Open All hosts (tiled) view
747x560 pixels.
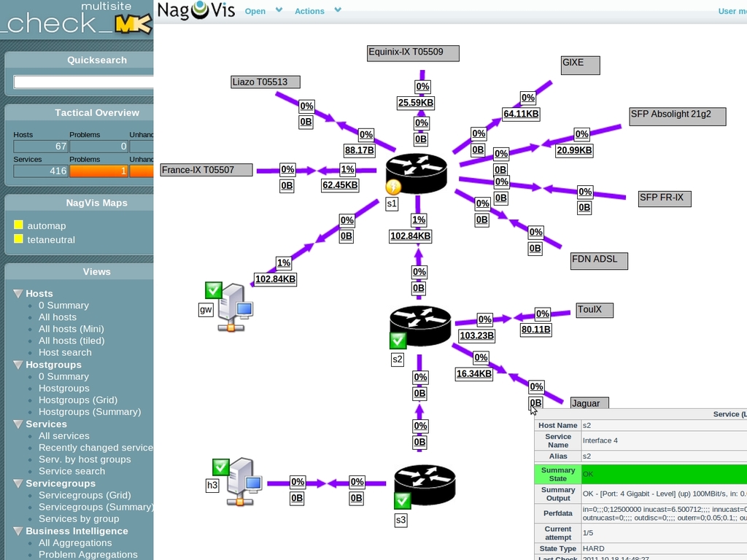(71, 341)
